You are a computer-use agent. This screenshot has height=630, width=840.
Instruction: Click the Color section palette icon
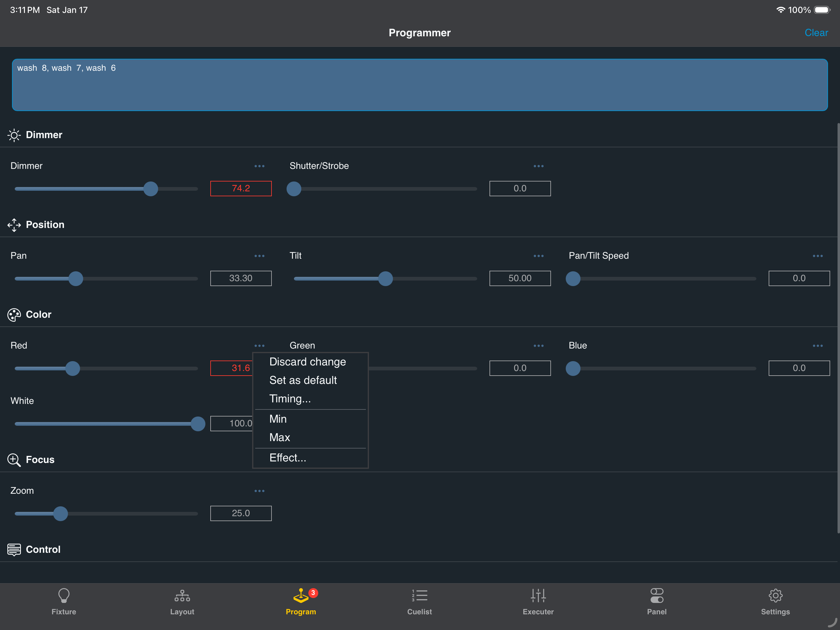pyautogui.click(x=14, y=315)
